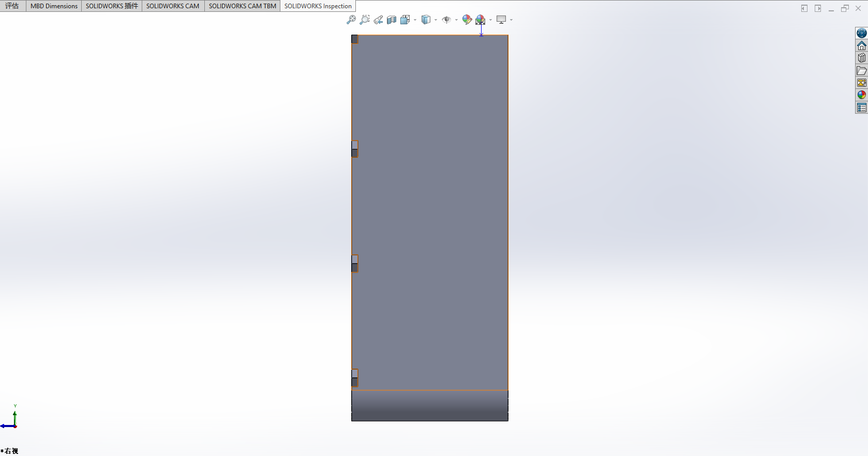Open the Edit Appearance tool
The height and width of the screenshot is (456, 868).
[x=467, y=20]
